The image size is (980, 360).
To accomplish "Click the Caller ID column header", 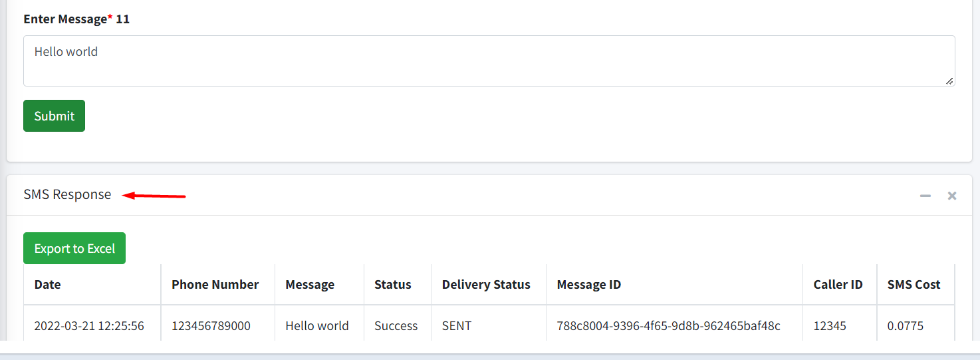I will click(x=838, y=284).
